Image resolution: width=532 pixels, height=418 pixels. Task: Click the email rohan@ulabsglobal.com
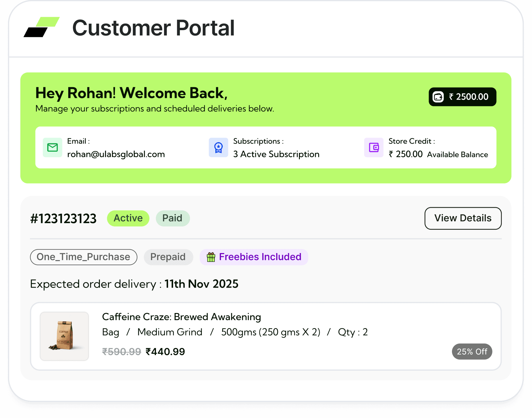click(x=116, y=154)
